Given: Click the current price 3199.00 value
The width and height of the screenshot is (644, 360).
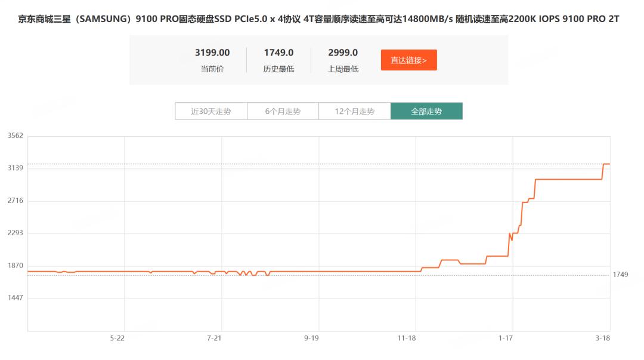Looking at the screenshot, I should (212, 53).
